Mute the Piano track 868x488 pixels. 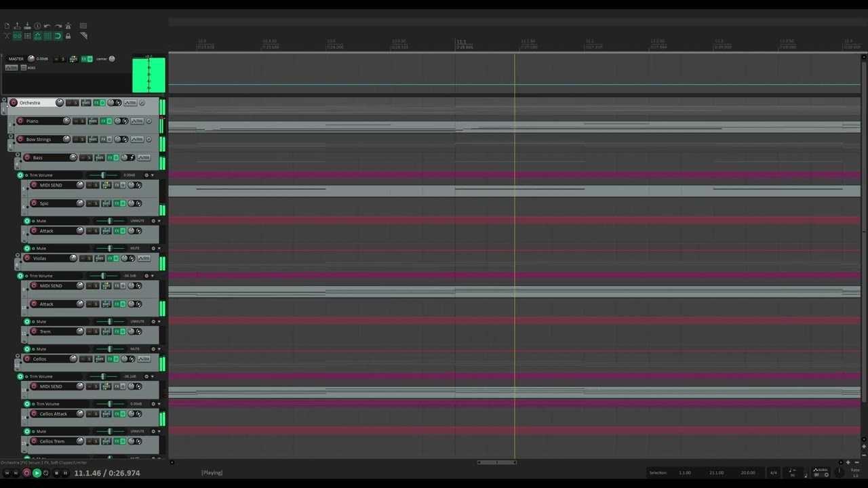coord(76,121)
